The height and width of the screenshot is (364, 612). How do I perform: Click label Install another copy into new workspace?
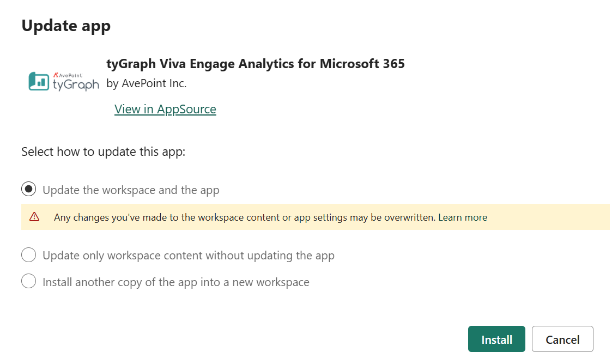176,282
